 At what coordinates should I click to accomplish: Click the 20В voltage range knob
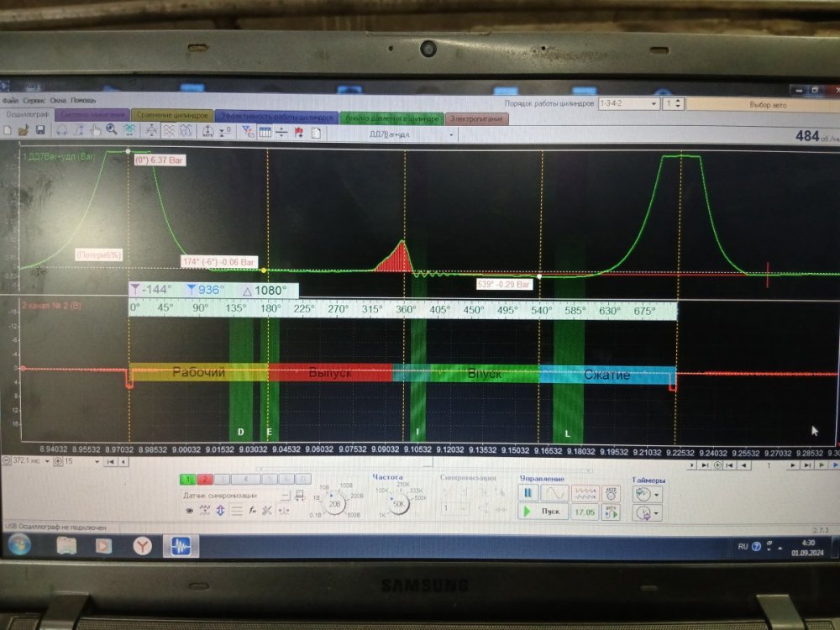(x=336, y=503)
